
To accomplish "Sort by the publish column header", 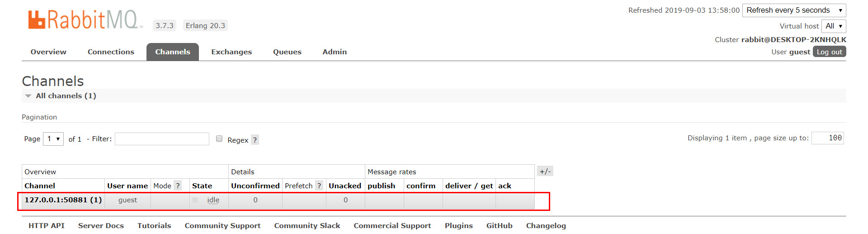I will (381, 186).
